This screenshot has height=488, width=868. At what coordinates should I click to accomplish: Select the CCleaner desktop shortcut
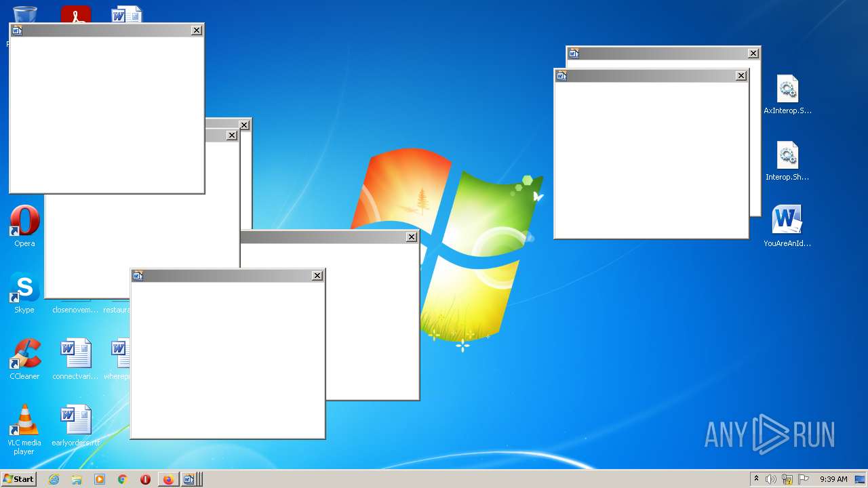pyautogui.click(x=24, y=359)
